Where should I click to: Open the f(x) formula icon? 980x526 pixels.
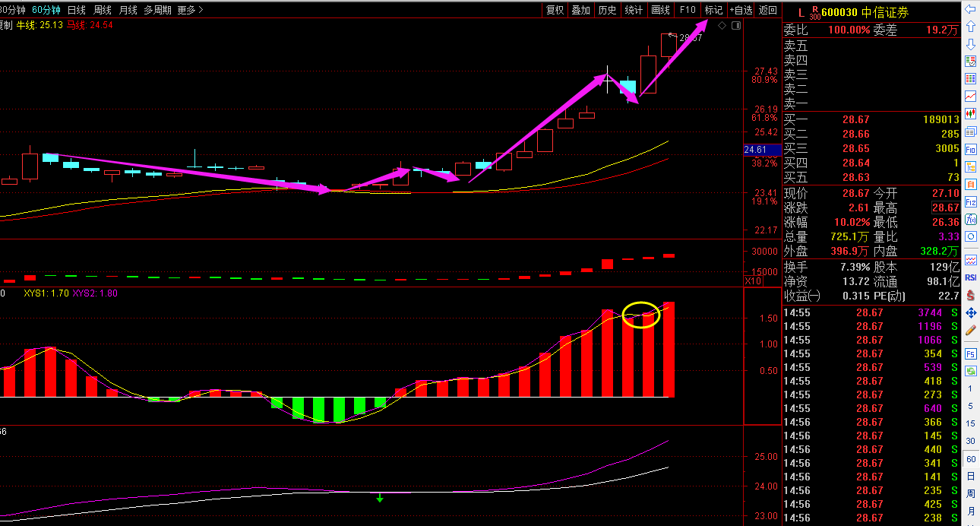(x=971, y=220)
